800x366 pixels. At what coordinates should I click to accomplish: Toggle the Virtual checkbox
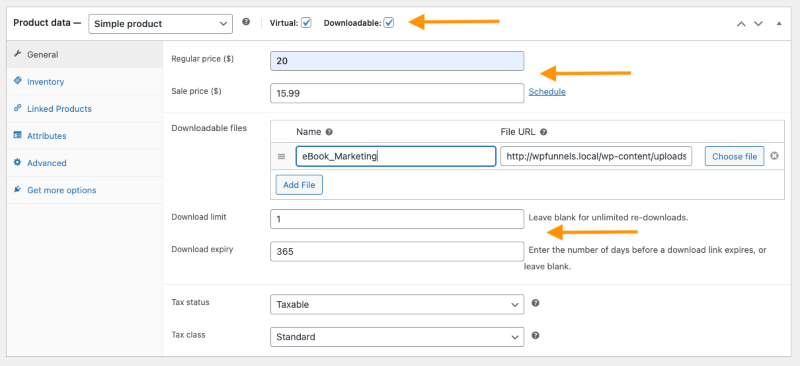(x=306, y=23)
